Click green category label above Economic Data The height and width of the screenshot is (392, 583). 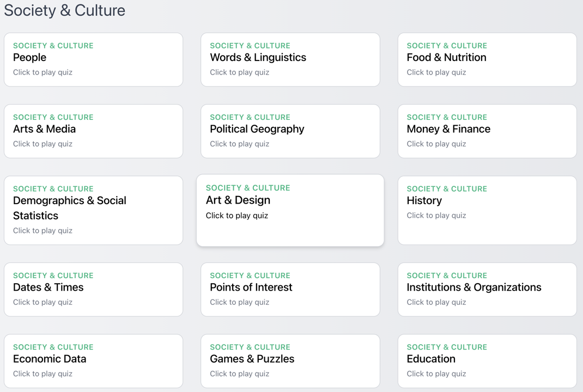53,347
